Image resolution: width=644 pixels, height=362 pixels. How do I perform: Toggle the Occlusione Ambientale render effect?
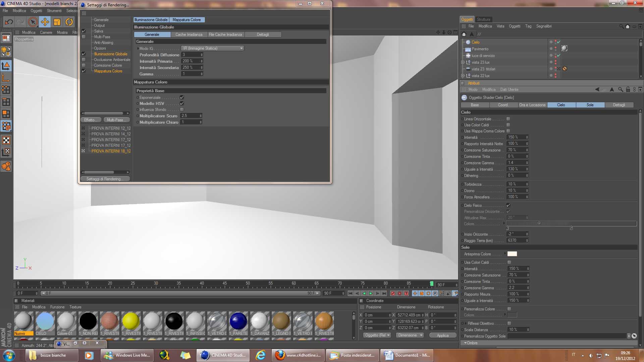tap(84, 60)
